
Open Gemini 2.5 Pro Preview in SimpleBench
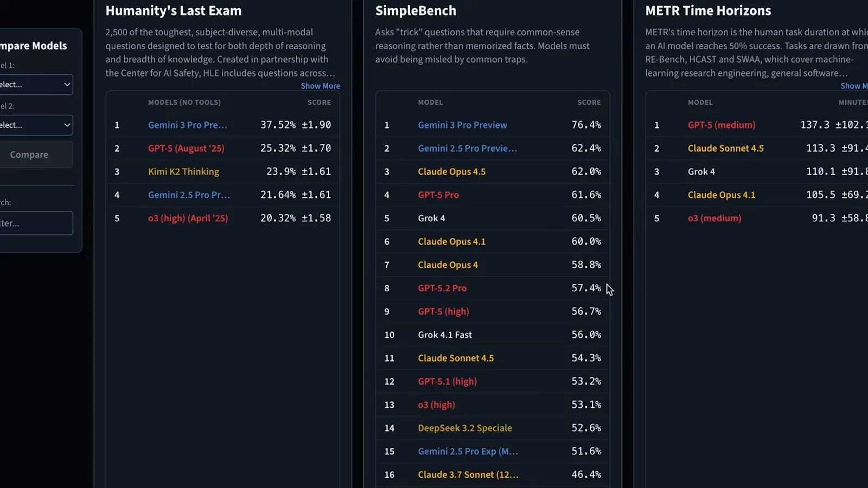pos(467,148)
